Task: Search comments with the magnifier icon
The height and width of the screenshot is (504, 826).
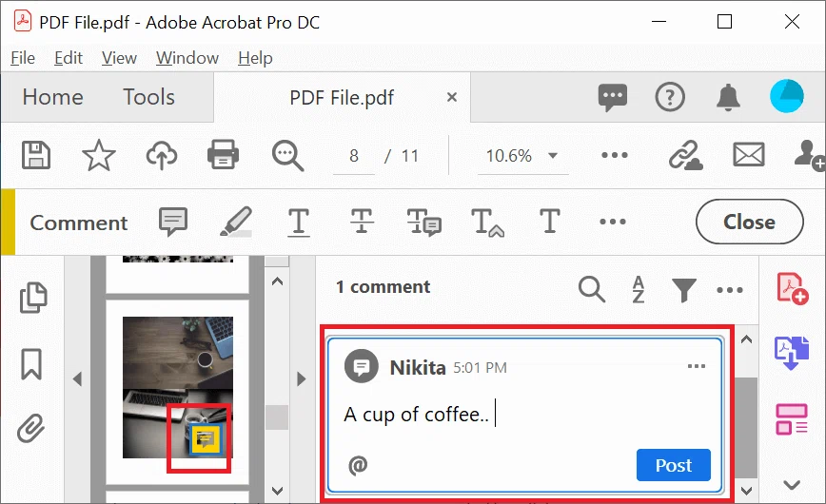Action: 592,289
